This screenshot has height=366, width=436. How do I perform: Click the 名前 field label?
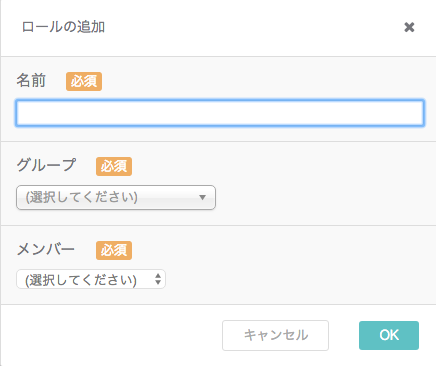(31, 81)
